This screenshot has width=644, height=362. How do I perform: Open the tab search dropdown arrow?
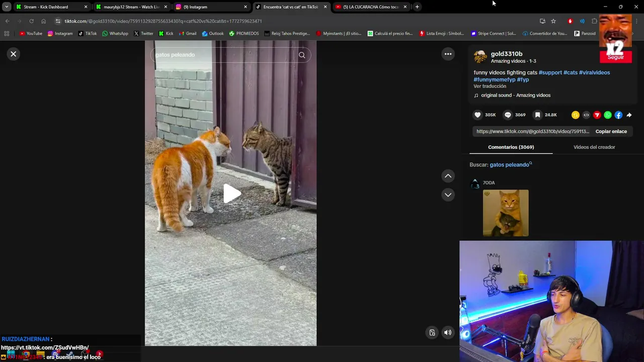click(x=6, y=7)
